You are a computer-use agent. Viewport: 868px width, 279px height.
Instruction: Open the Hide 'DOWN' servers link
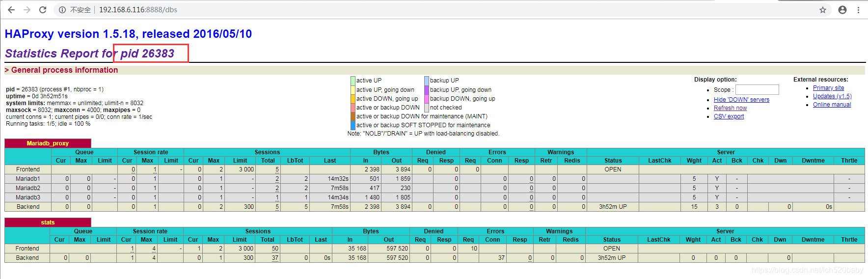click(741, 100)
